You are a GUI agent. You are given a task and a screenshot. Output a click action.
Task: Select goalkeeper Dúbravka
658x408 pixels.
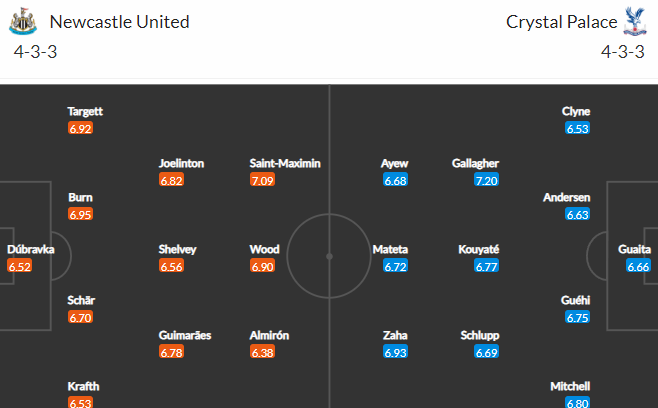point(31,249)
